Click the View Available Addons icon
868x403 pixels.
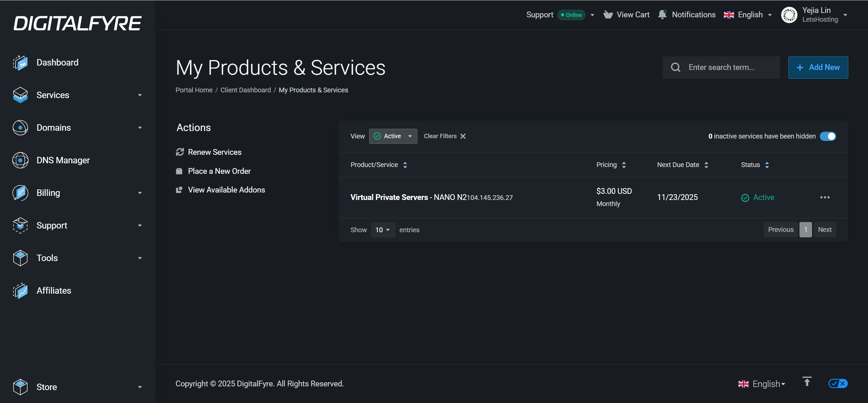(179, 190)
